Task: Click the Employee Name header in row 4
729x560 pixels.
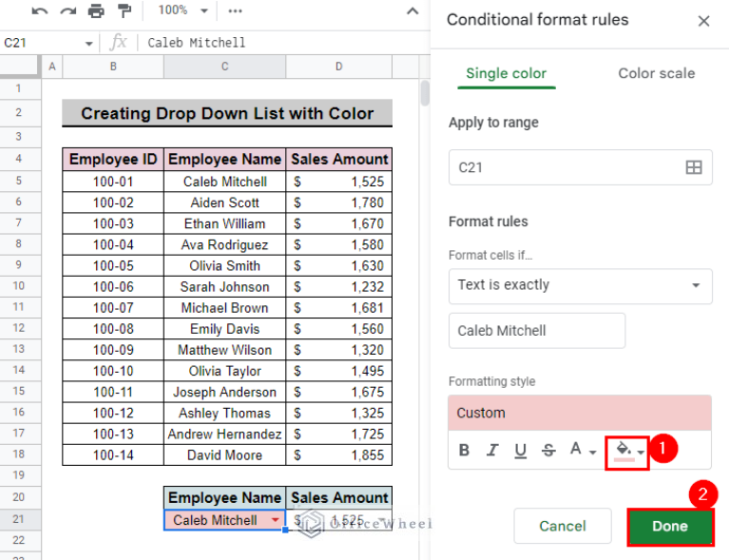Action: coord(224,159)
